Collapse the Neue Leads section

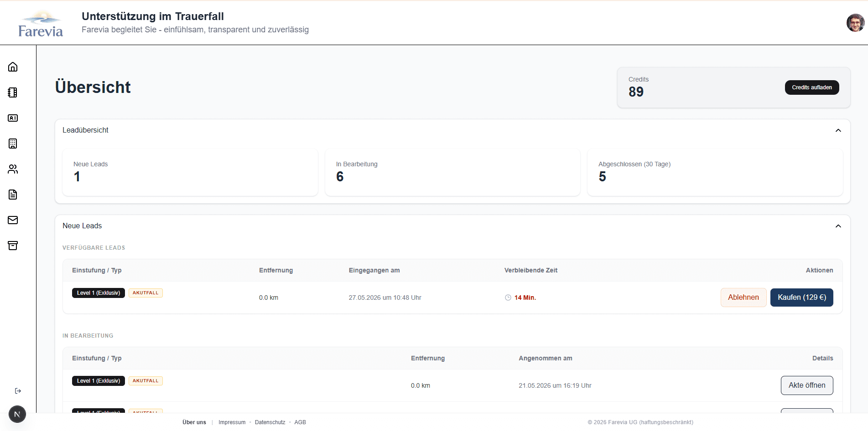(838, 226)
